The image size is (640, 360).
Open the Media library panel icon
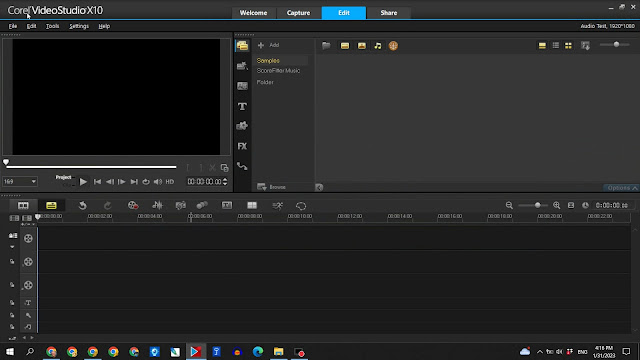pos(242,46)
